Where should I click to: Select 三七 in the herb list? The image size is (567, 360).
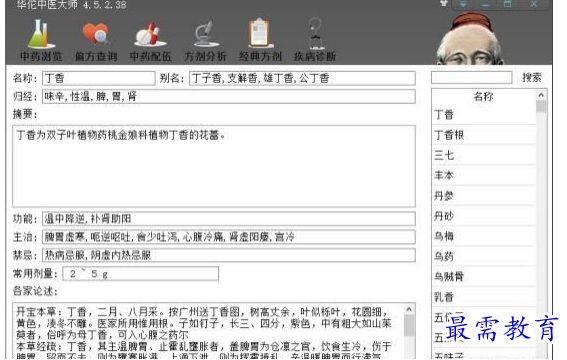tap(484, 155)
